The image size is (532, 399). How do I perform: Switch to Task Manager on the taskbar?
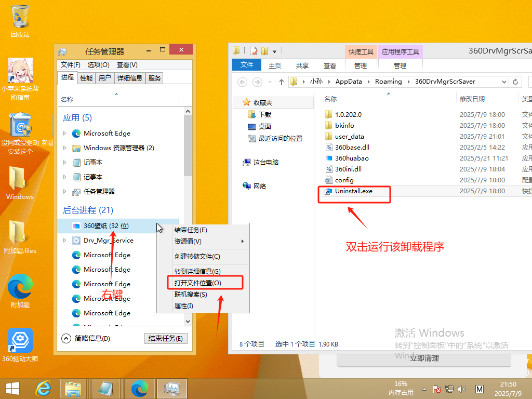[x=171, y=389]
